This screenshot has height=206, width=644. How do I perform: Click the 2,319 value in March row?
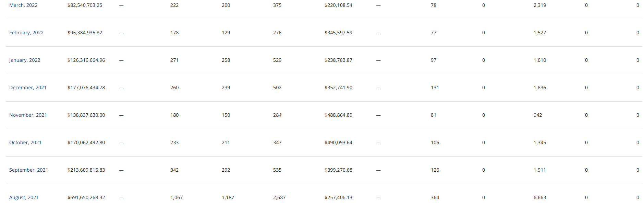(x=540, y=5)
